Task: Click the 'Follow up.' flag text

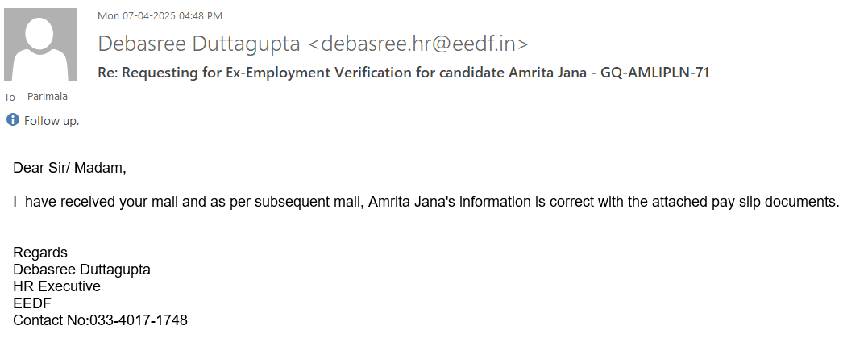Action: coord(52,121)
